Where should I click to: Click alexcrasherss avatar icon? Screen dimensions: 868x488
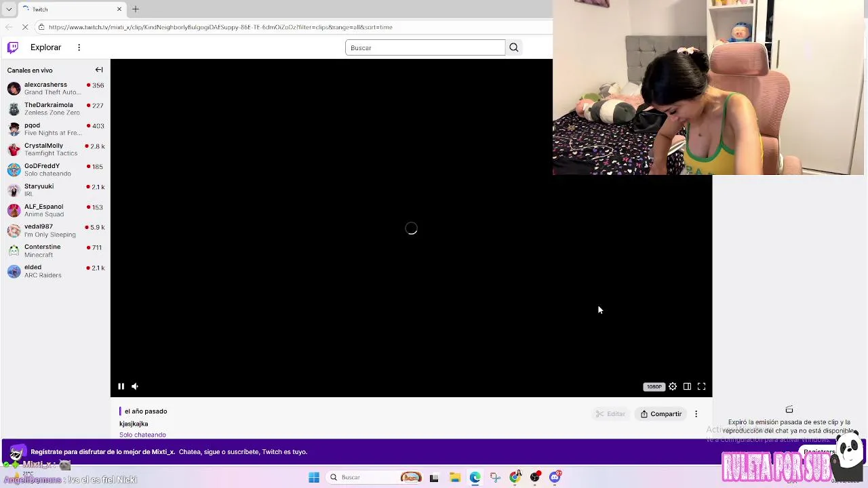(x=14, y=89)
